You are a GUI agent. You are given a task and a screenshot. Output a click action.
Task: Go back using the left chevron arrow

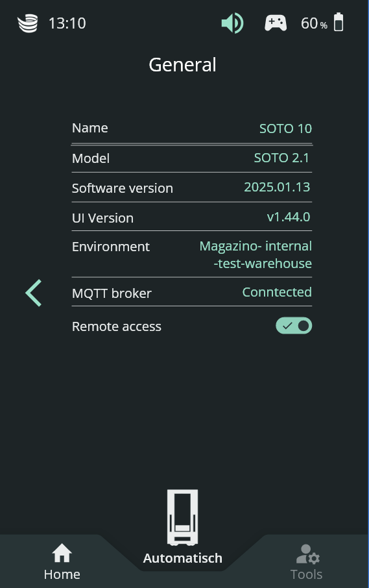33,293
